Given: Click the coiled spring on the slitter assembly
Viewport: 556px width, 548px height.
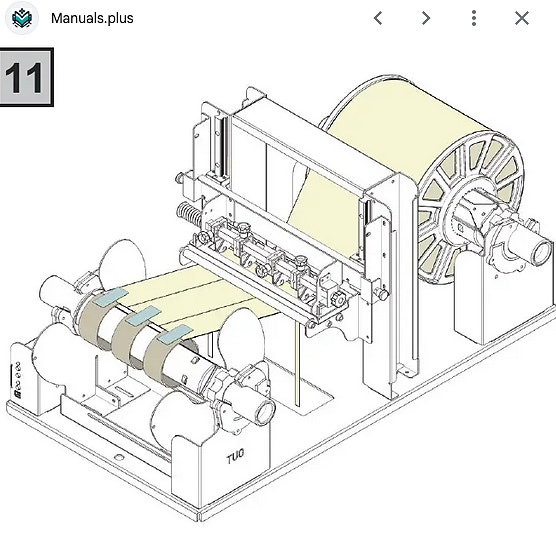Looking at the screenshot, I should [x=189, y=214].
